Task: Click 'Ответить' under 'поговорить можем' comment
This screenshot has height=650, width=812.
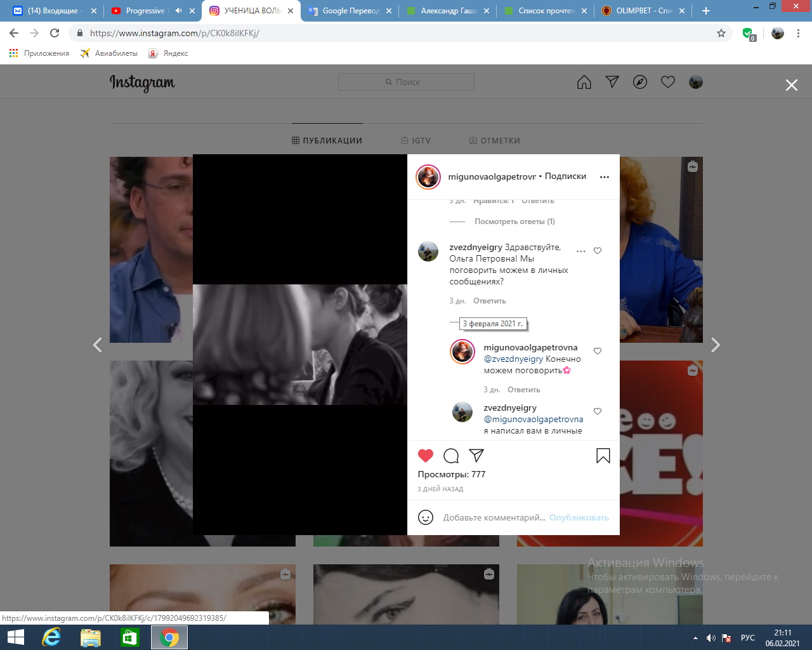Action: tap(490, 301)
